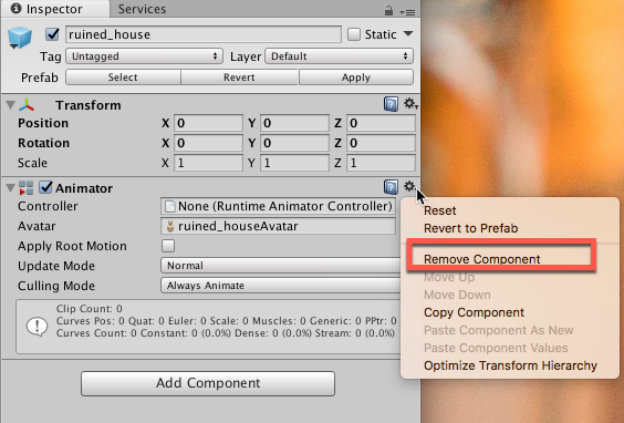Click the Add Component button

coord(208,383)
